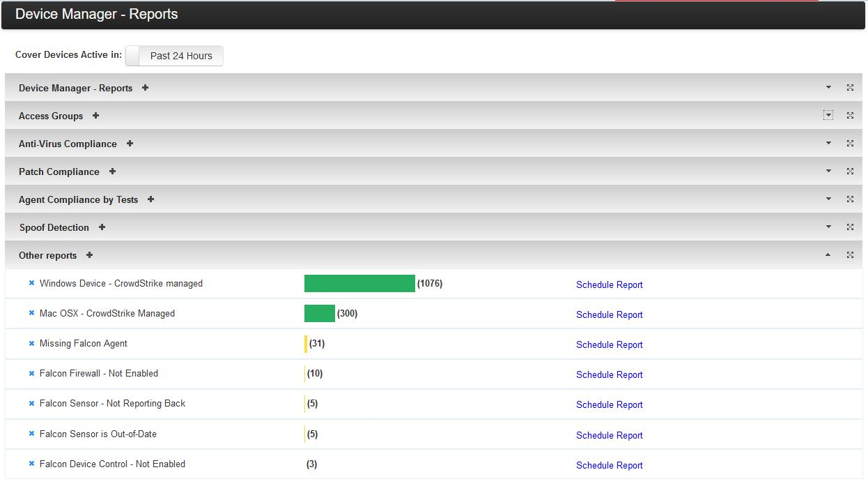Click the plus icon next to Other reports

[x=89, y=255]
